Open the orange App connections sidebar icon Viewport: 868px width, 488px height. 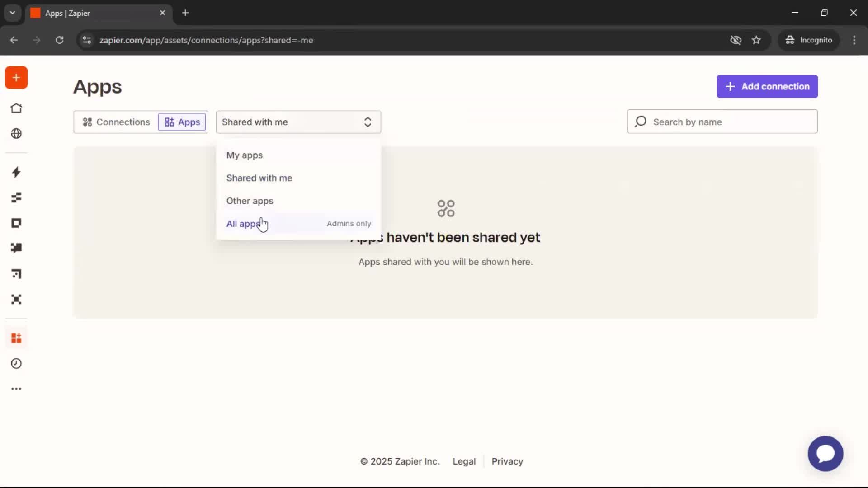16,338
